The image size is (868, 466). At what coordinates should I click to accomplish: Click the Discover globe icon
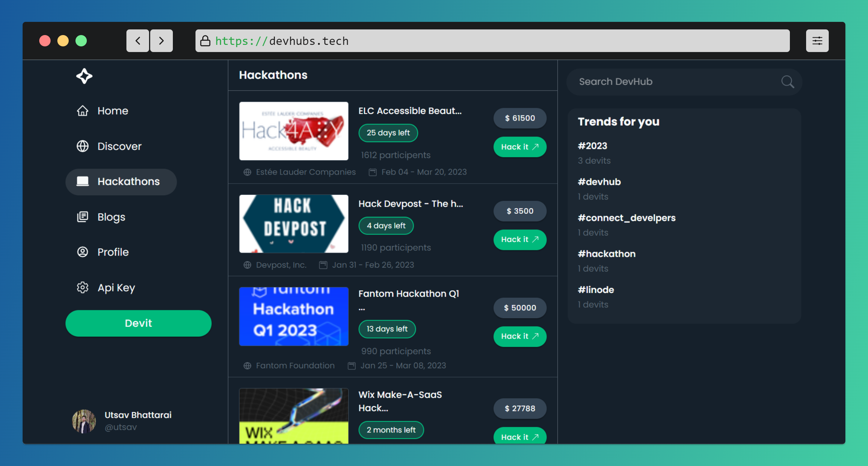click(83, 146)
